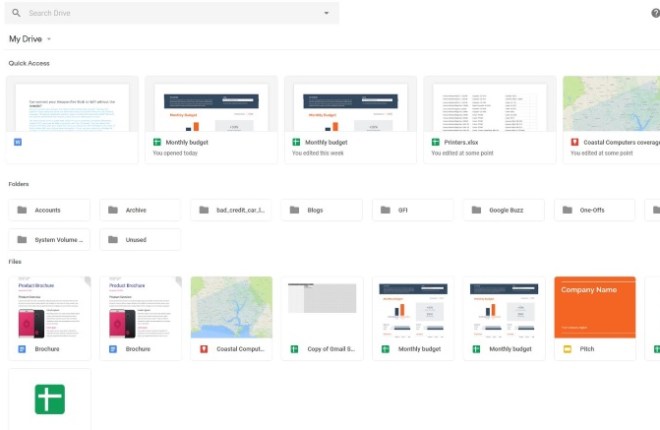Click Sheets icon of Monthly budget opened today
660x430 pixels.
point(157,142)
